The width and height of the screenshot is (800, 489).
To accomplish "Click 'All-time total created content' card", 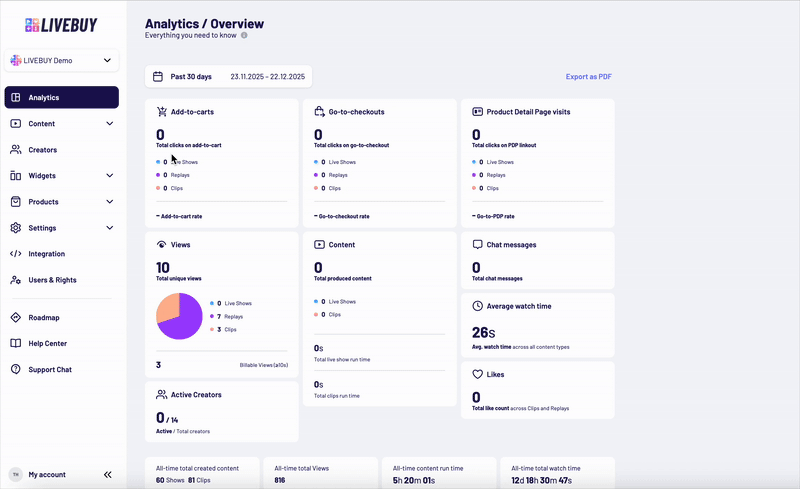I will point(202,473).
